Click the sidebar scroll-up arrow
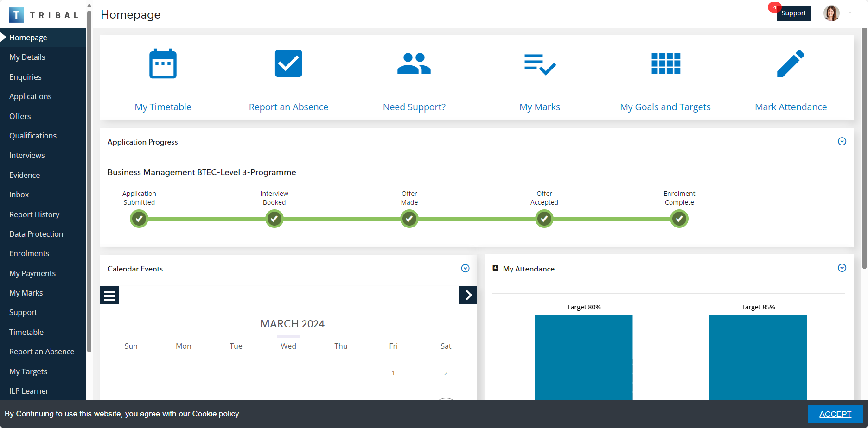 [x=89, y=6]
